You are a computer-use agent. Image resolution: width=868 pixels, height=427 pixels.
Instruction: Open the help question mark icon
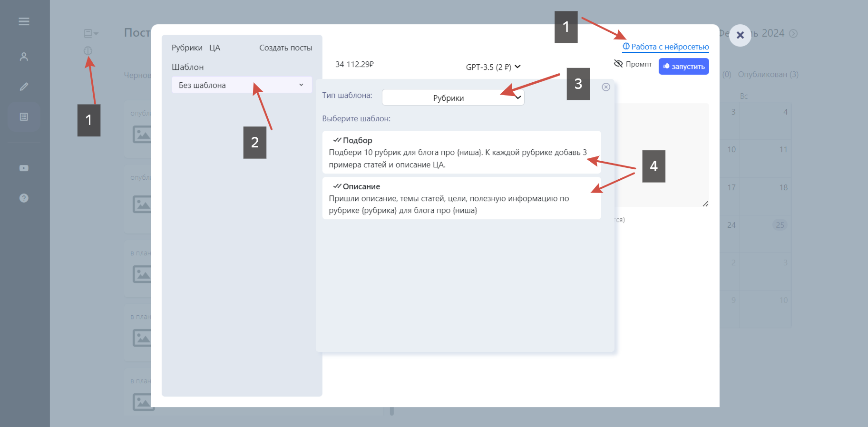coord(24,198)
